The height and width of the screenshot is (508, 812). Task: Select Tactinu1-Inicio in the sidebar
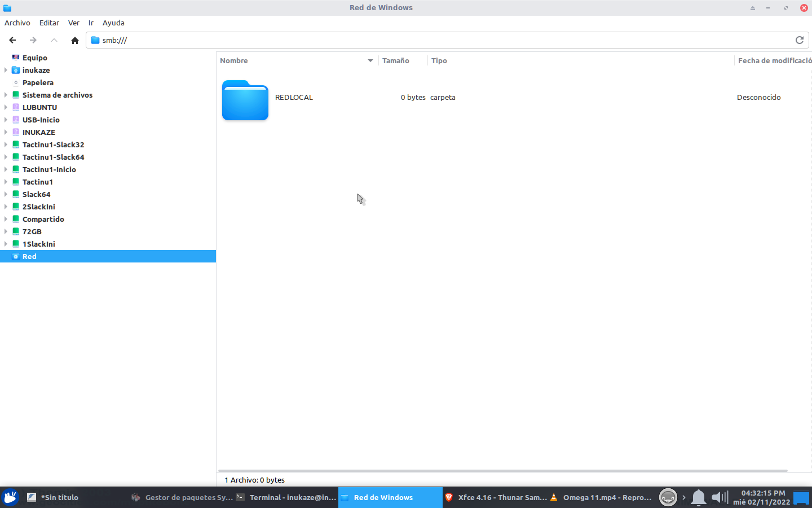click(49, 169)
